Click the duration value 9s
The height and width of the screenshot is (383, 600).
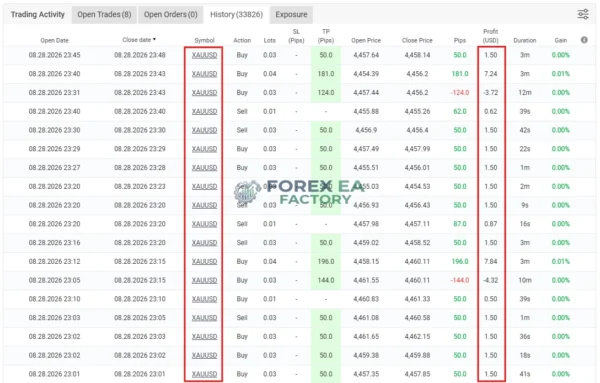coord(525,205)
